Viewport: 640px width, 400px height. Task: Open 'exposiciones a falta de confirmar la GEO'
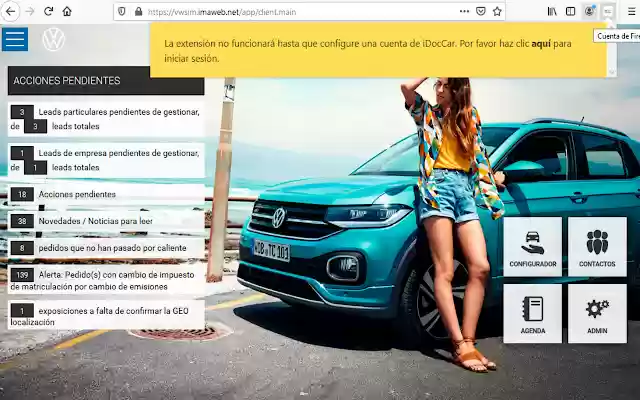[x=106, y=316]
